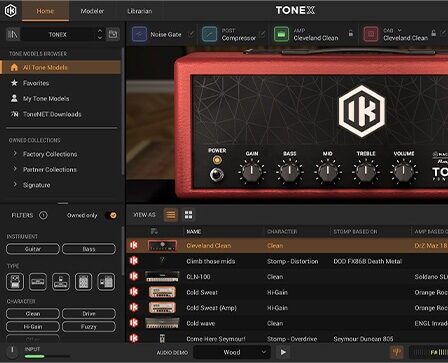This screenshot has width=448, height=363.
Task: Play the audio demo
Action: [x=283, y=352]
